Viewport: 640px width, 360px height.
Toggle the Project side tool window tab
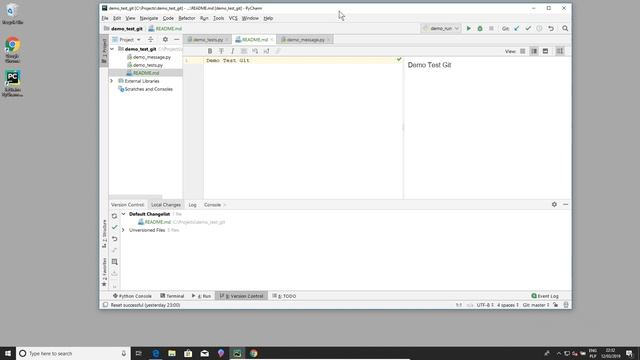104,51
